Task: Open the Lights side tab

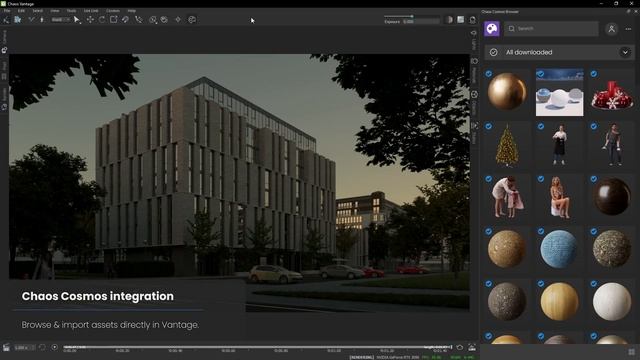Action: coord(474,41)
